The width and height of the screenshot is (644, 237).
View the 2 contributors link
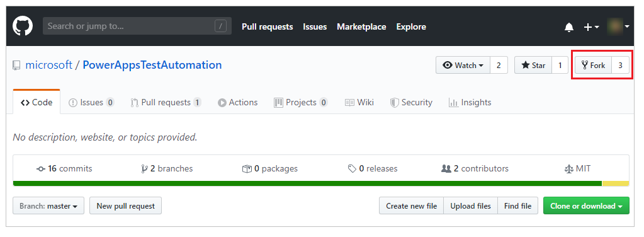[x=475, y=169]
